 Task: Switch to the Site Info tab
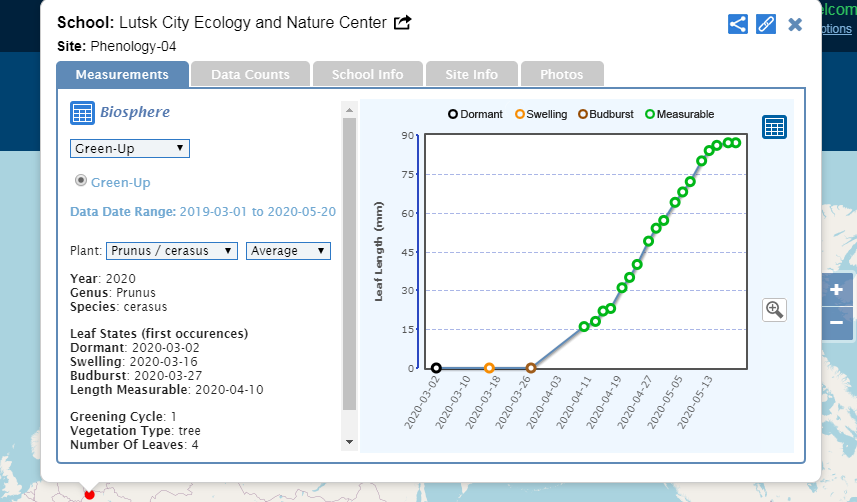[x=471, y=74]
